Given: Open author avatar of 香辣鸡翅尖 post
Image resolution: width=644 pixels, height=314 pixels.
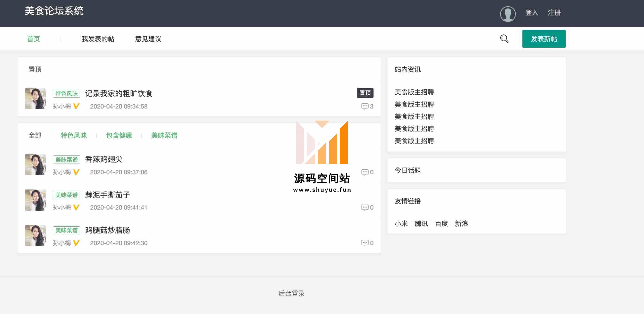Looking at the screenshot, I should point(35,165).
